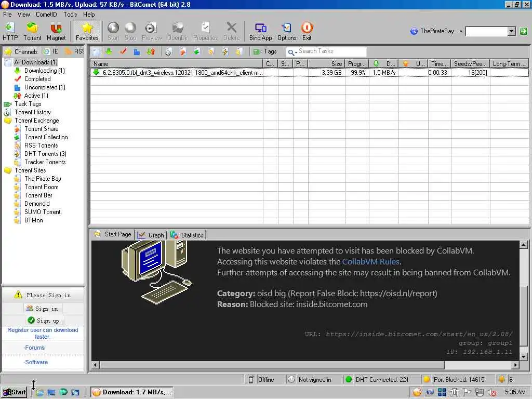Open Demonoid site entry
Screen dimensions: 532x399
pyautogui.click(x=37, y=204)
